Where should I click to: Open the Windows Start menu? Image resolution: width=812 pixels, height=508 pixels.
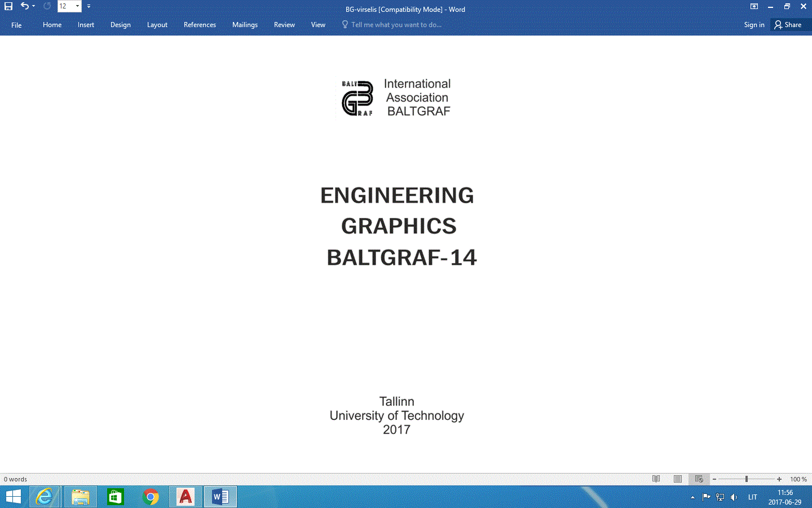[x=13, y=497]
